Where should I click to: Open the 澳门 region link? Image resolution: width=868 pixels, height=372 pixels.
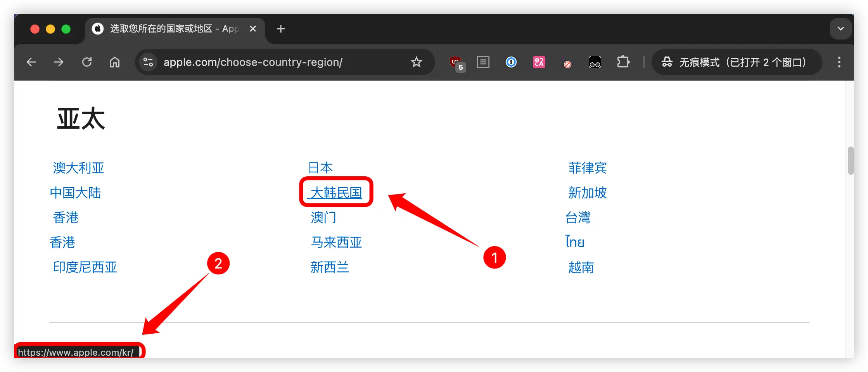click(323, 217)
